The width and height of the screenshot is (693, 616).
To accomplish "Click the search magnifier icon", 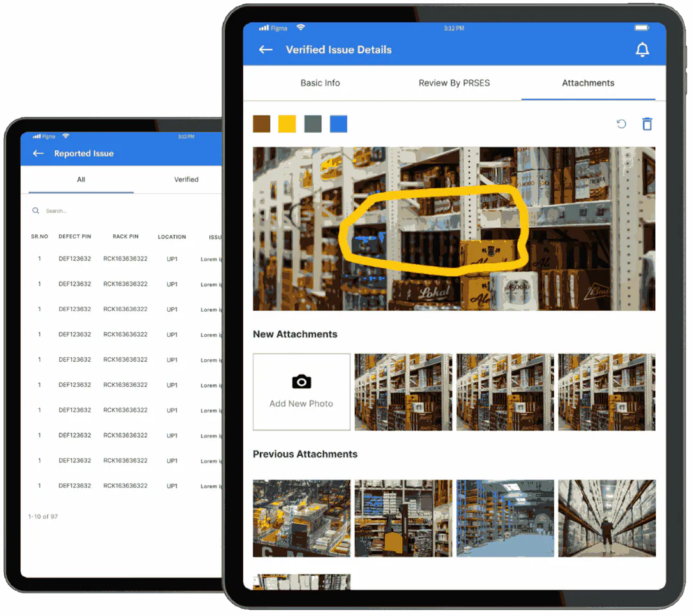I will click(x=36, y=210).
